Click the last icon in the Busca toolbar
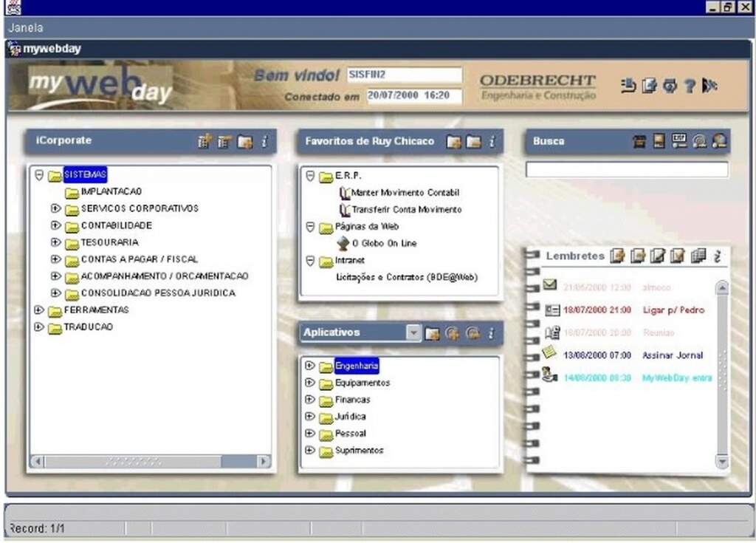The image size is (756, 543). 719,142
